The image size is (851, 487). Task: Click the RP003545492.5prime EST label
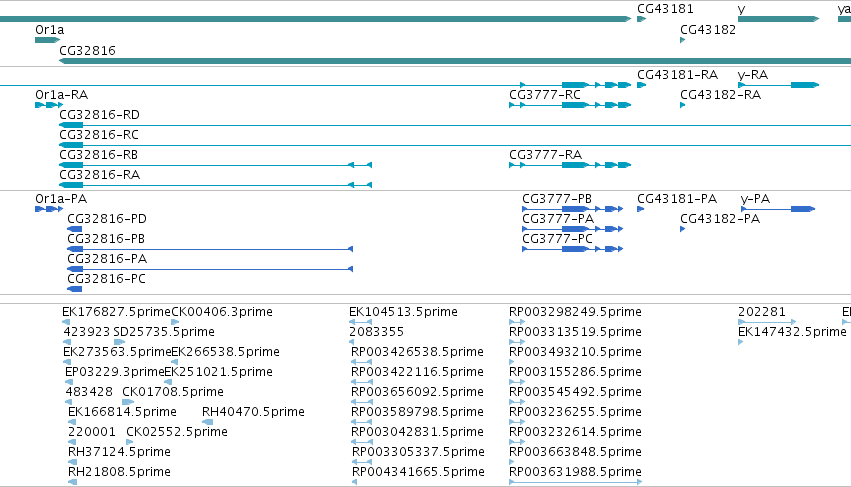click(575, 392)
